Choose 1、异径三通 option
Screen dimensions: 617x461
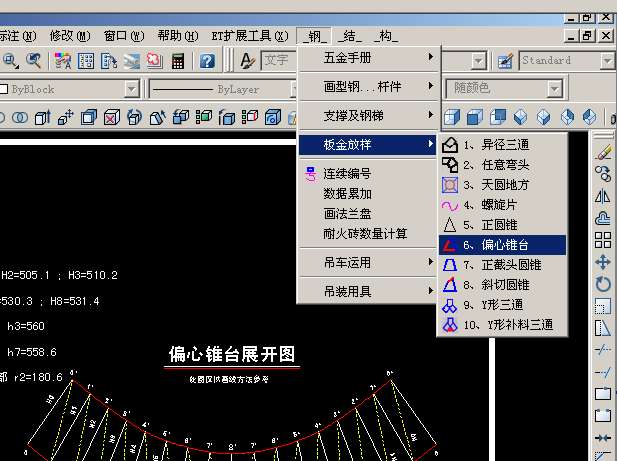coord(502,145)
